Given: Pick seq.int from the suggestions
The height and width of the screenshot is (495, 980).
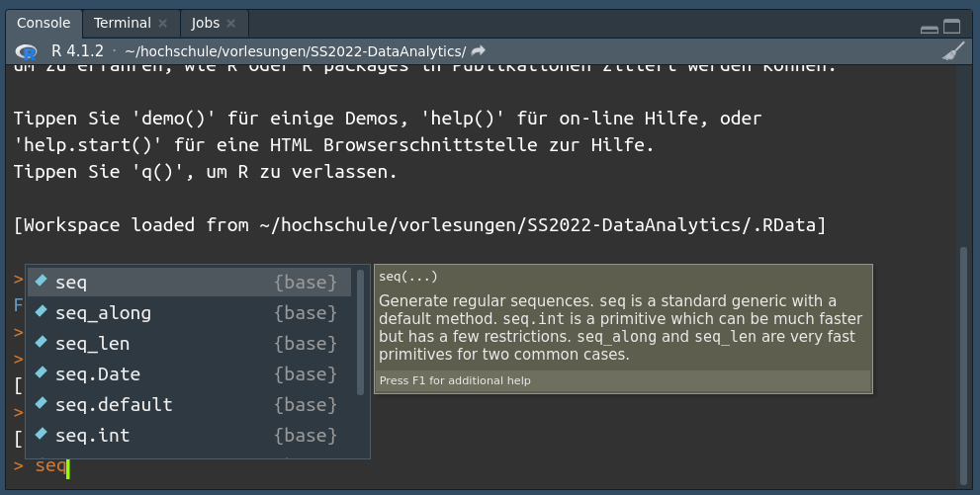Looking at the screenshot, I should pyautogui.click(x=93, y=436).
